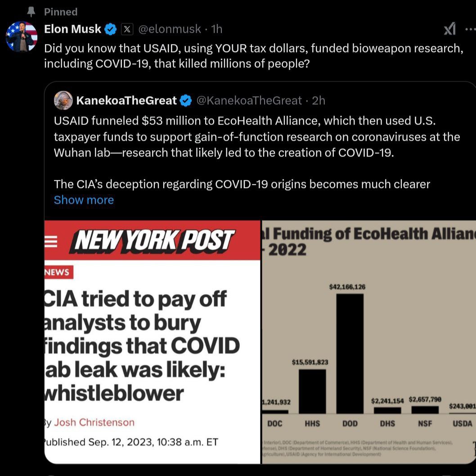Open KanekoaTheGreat's profile avatar
The width and height of the screenshot is (476, 476).
(x=63, y=100)
